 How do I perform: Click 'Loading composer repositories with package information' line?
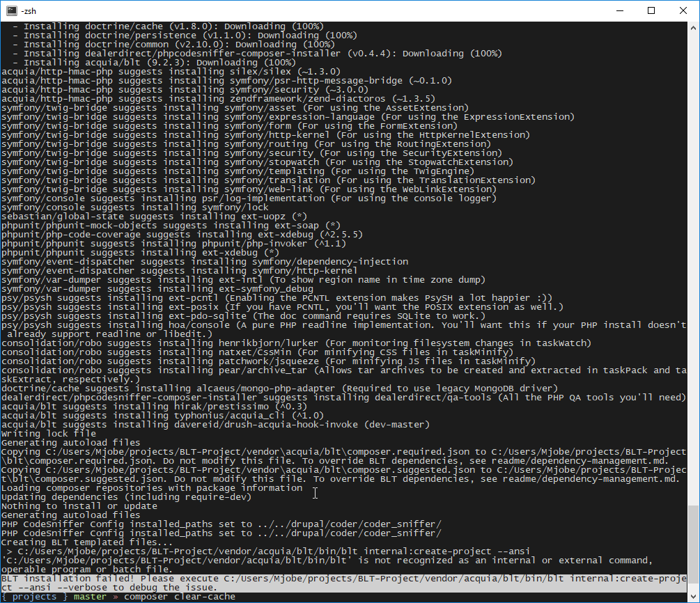click(x=152, y=488)
